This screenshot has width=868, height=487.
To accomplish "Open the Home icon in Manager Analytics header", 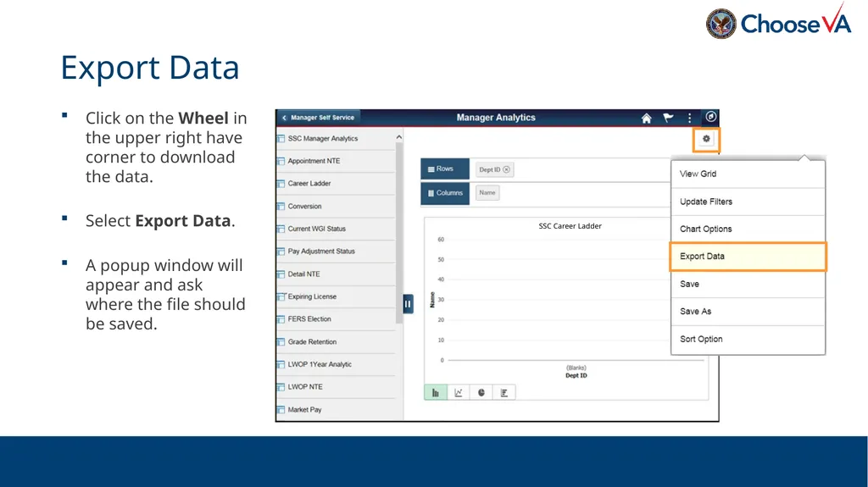I will click(x=646, y=118).
